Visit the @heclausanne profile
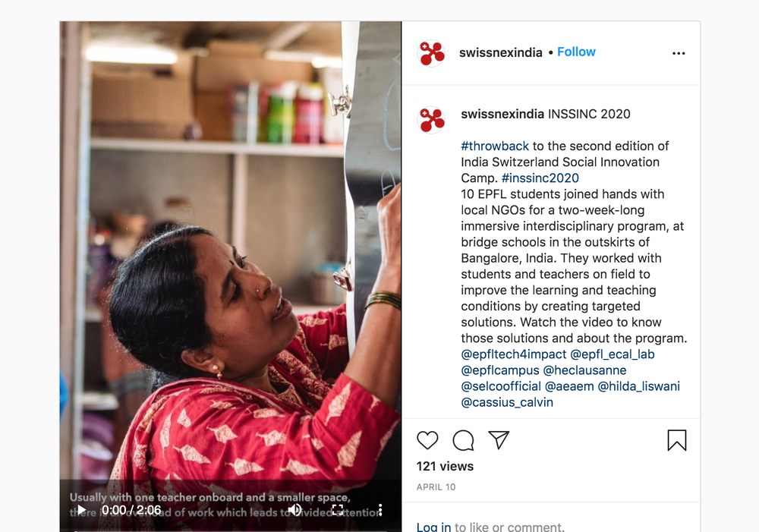The height and width of the screenshot is (532, 759). [x=584, y=370]
